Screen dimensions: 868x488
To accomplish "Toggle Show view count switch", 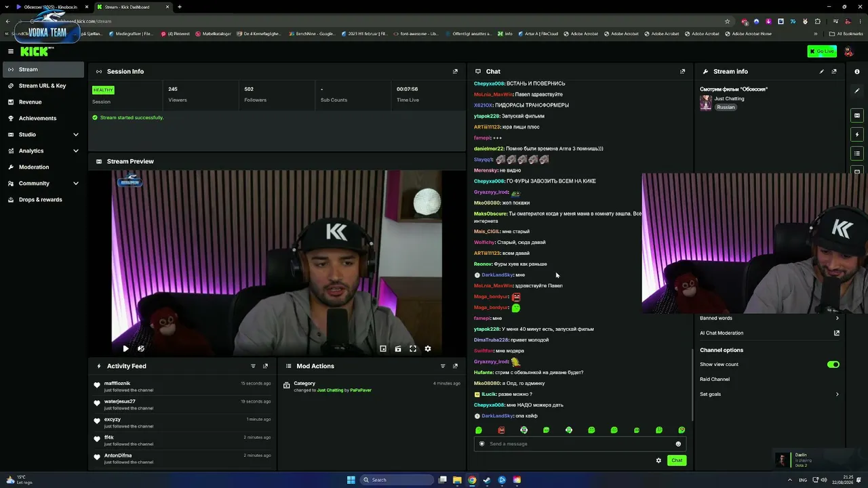I will (x=833, y=365).
